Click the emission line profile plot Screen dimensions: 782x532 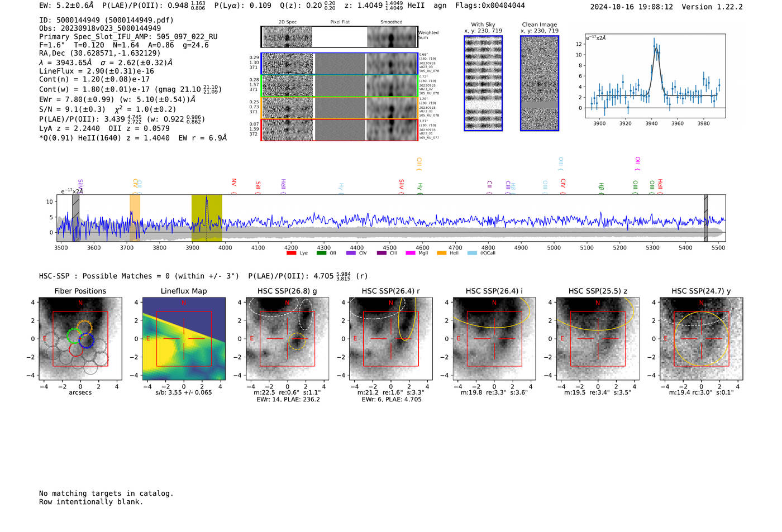pyautogui.click(x=655, y=76)
